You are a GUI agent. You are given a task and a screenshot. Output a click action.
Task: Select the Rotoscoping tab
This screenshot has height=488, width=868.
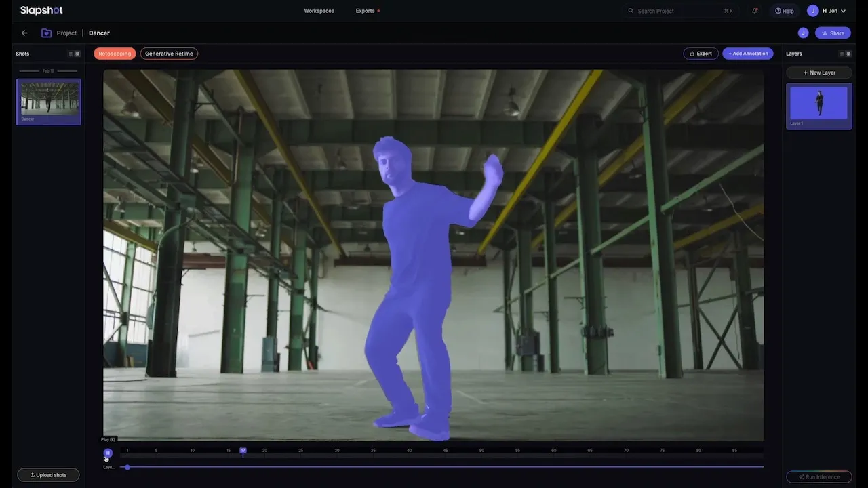(115, 54)
